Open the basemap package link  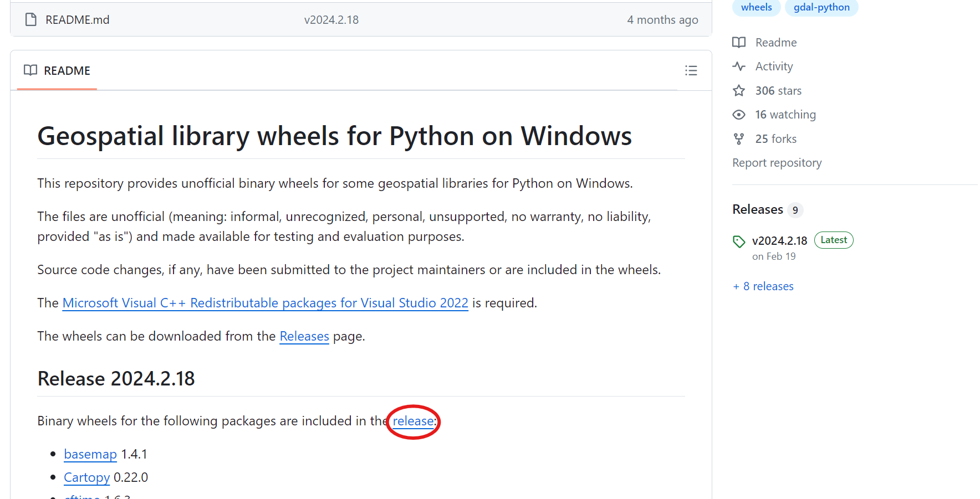coord(90,454)
